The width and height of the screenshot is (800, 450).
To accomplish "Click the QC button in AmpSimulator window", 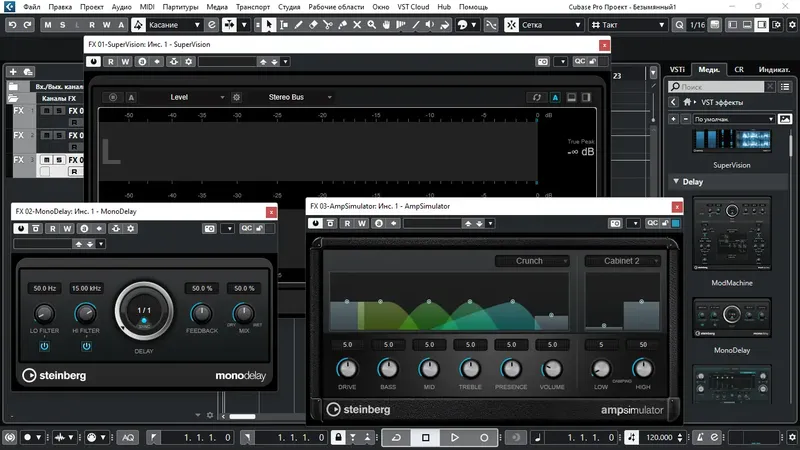I will (653, 223).
